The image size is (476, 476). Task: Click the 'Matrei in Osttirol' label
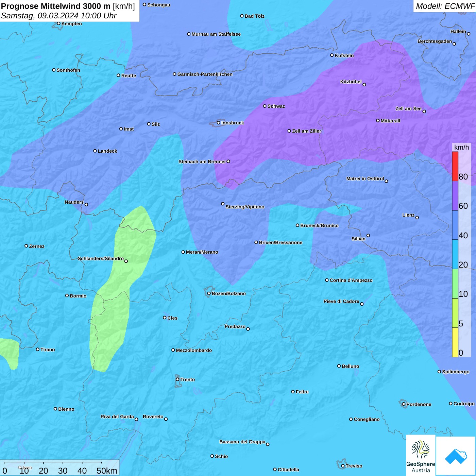click(x=365, y=178)
